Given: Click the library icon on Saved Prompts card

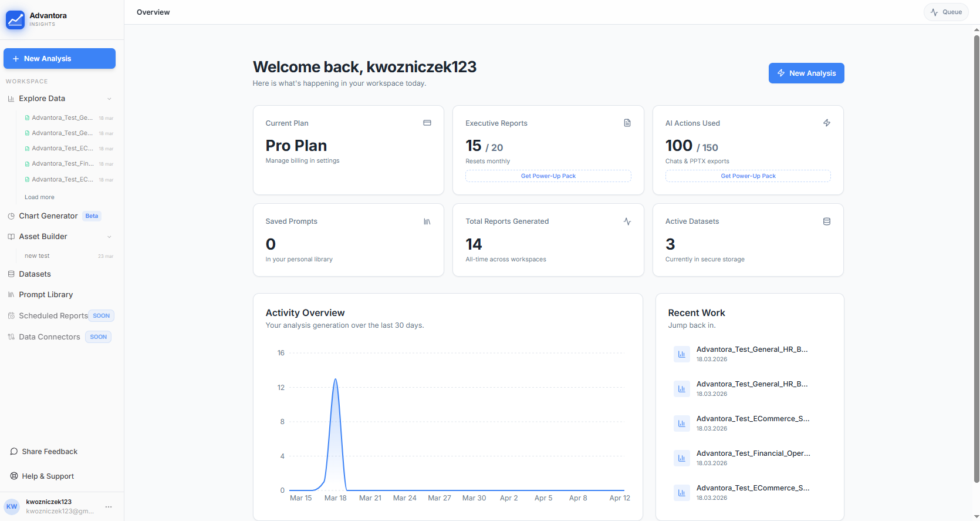Looking at the screenshot, I should pyautogui.click(x=427, y=221).
